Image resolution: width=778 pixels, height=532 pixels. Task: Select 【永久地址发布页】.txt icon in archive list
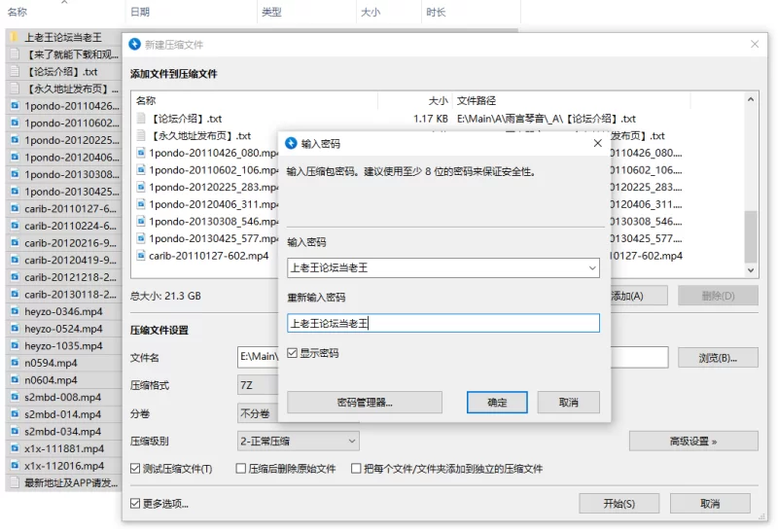click(x=141, y=135)
